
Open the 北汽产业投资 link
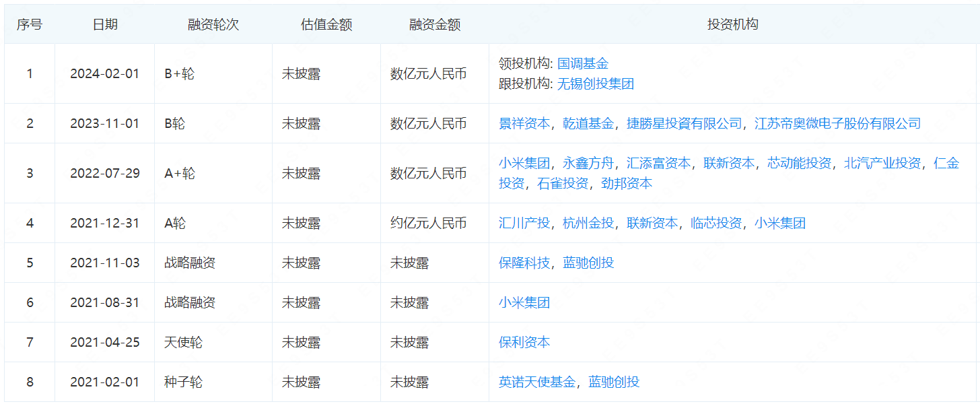point(882,163)
